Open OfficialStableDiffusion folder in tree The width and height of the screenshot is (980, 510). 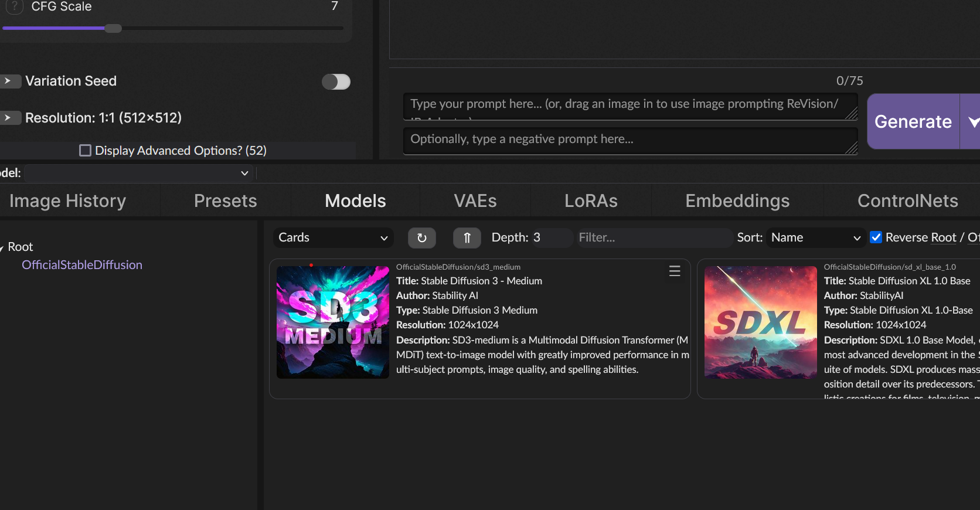[82, 265]
